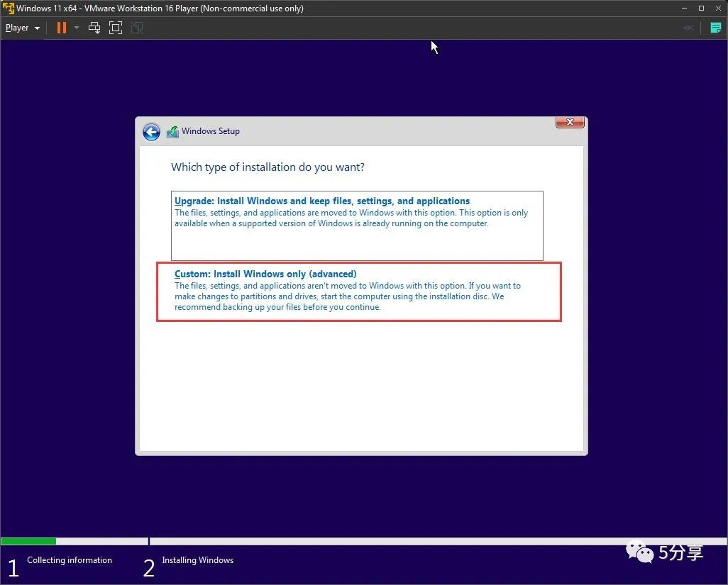Click the 'Collecting information' step label

click(x=69, y=560)
